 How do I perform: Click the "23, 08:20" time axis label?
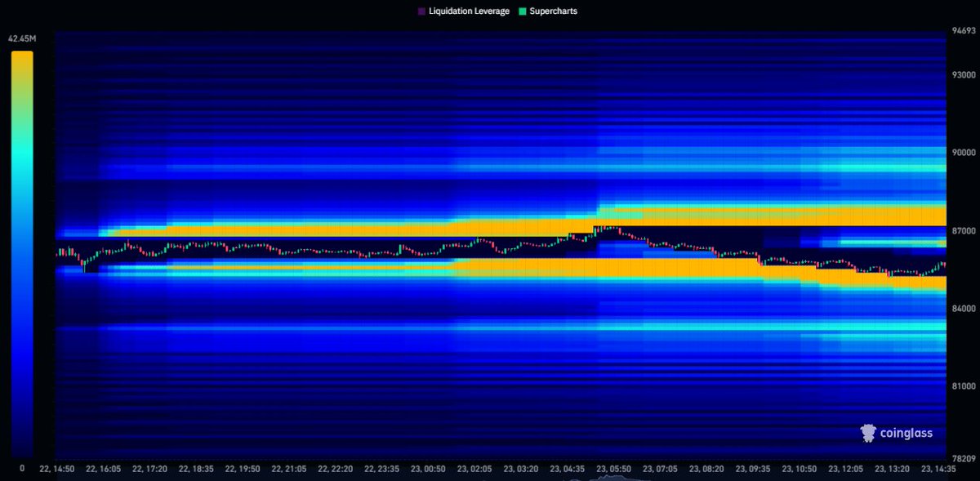pos(706,470)
